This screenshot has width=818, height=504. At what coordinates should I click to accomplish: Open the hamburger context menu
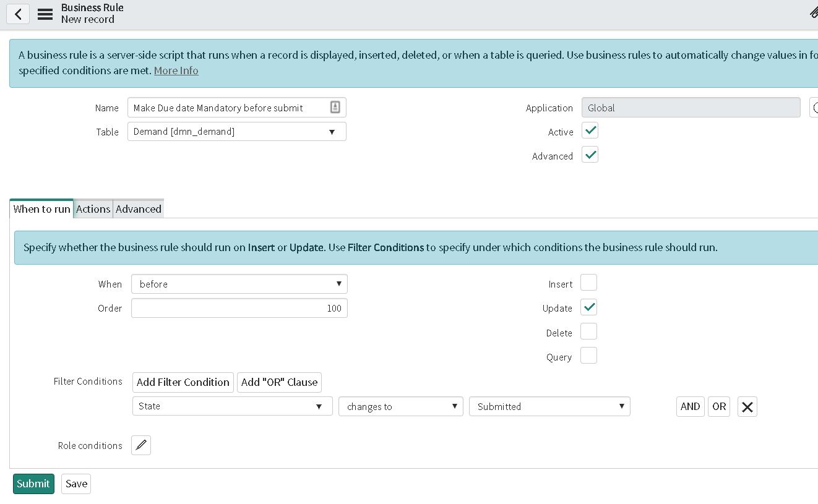(45, 14)
